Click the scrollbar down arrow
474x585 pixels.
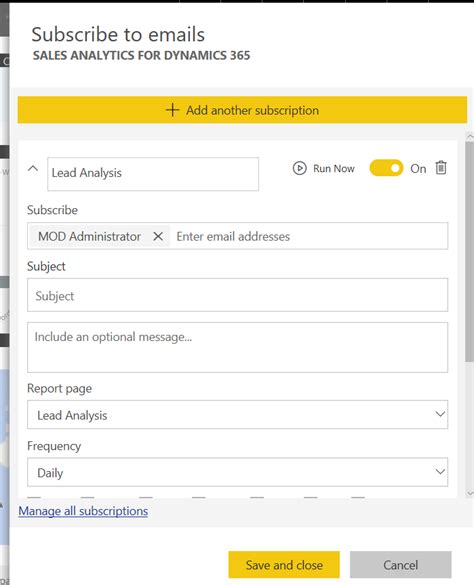pos(470,493)
